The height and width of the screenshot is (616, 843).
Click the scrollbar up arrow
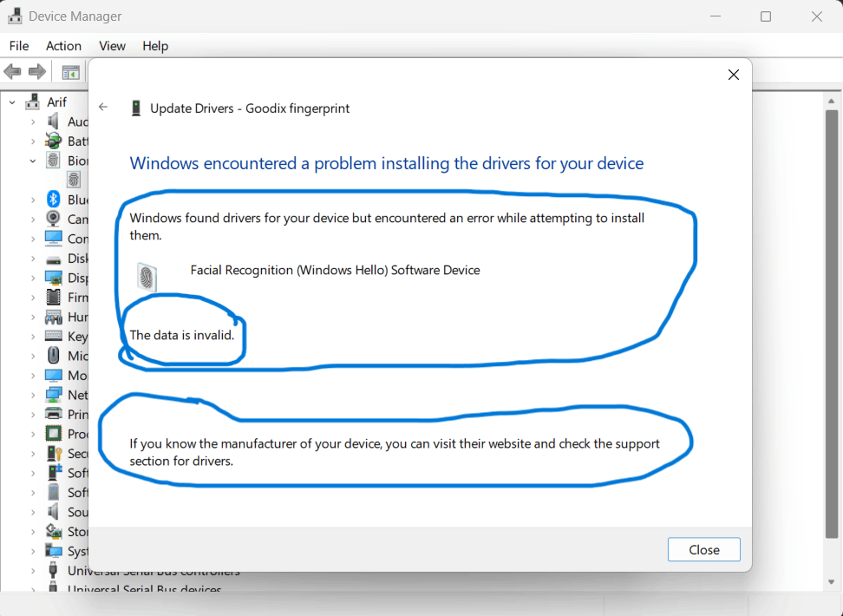point(832,102)
